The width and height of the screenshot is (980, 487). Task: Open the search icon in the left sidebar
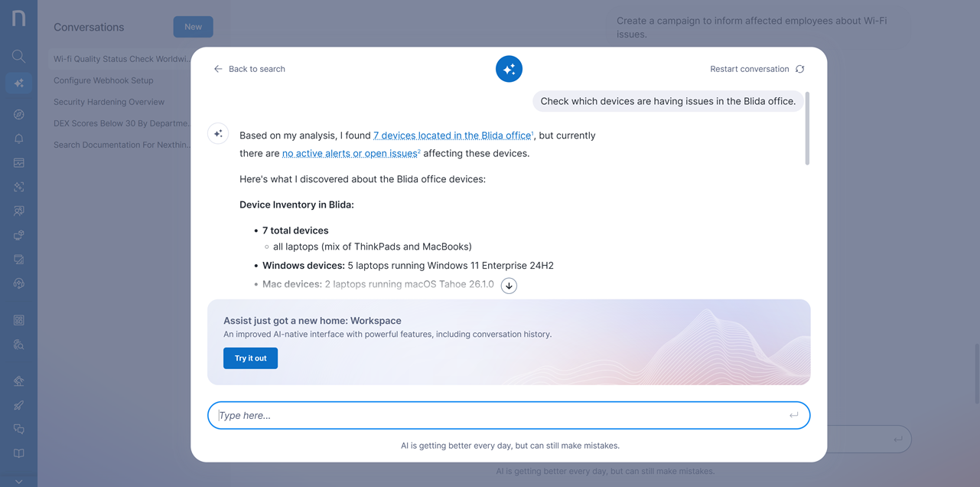tap(18, 56)
